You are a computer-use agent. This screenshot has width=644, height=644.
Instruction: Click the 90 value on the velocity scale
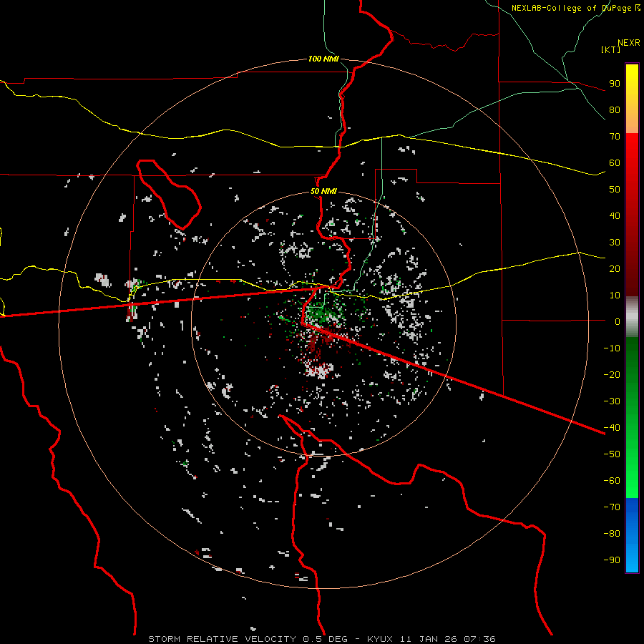(x=615, y=84)
